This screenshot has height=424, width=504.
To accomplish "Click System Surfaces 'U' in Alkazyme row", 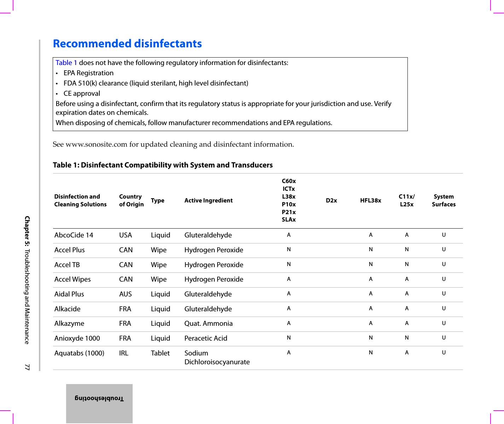I will pyautogui.click(x=444, y=323).
